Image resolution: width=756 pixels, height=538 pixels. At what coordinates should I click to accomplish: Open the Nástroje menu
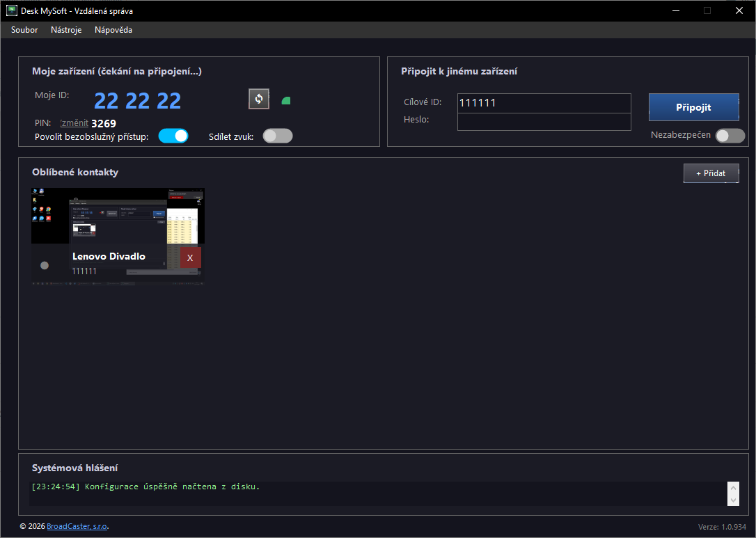point(66,30)
